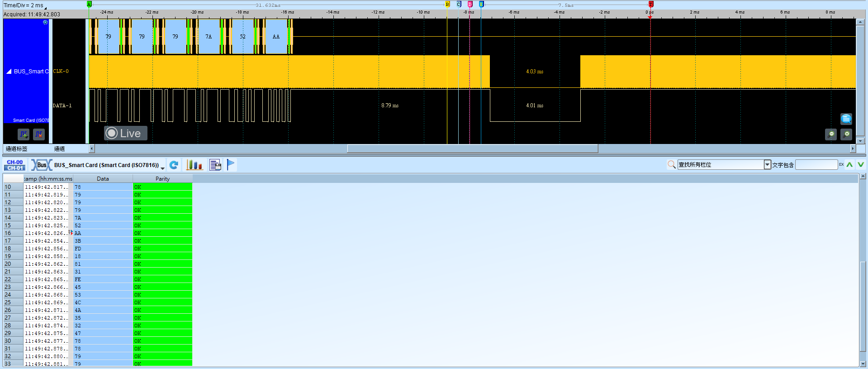Click the add channel waveform icon

click(x=24, y=134)
